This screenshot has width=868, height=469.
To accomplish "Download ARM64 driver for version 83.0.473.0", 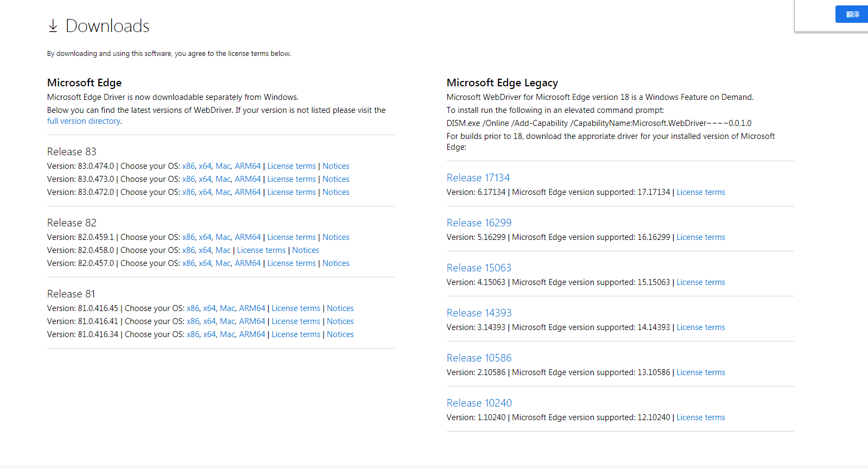I will [248, 179].
